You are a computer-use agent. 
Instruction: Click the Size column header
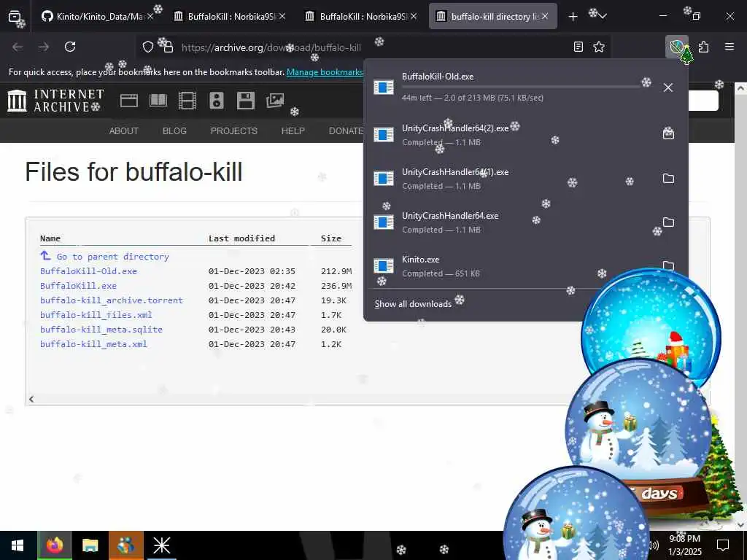(331, 238)
